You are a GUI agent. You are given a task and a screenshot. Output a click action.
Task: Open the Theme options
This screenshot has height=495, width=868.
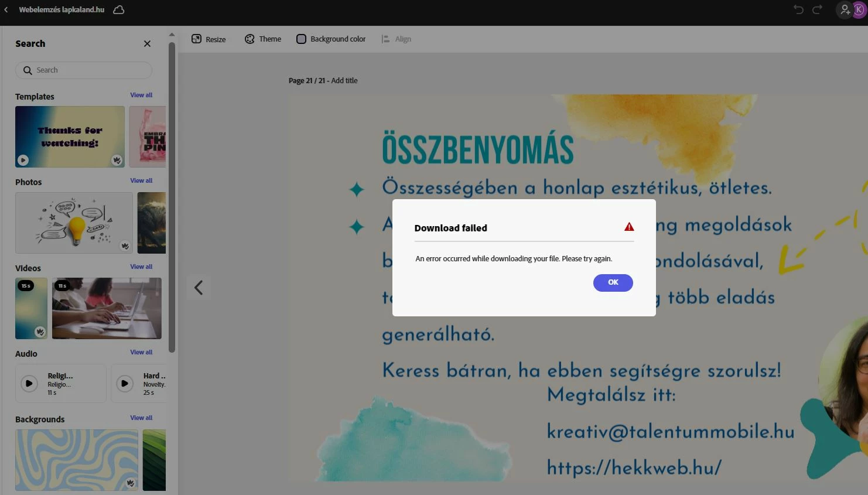[263, 39]
